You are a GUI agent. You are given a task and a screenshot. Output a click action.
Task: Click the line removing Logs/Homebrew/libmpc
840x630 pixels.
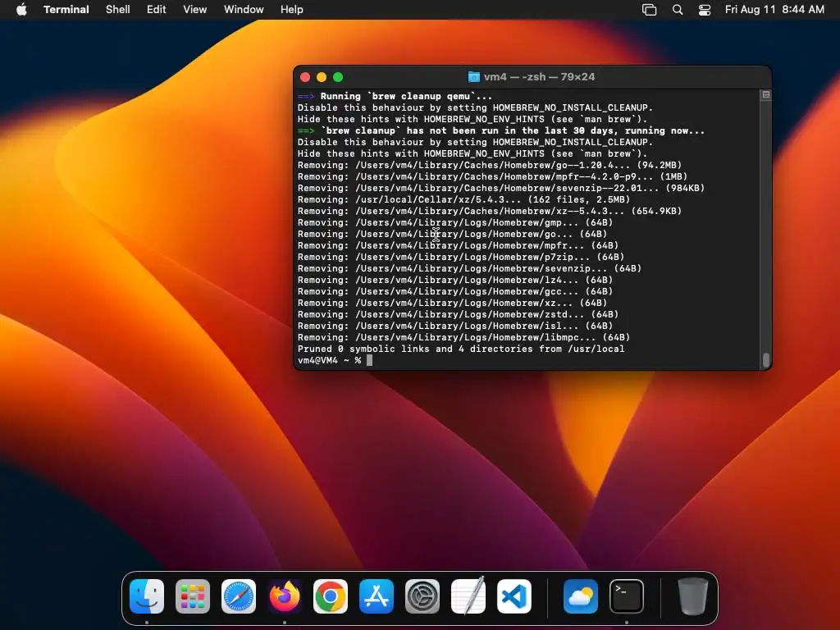click(x=464, y=337)
